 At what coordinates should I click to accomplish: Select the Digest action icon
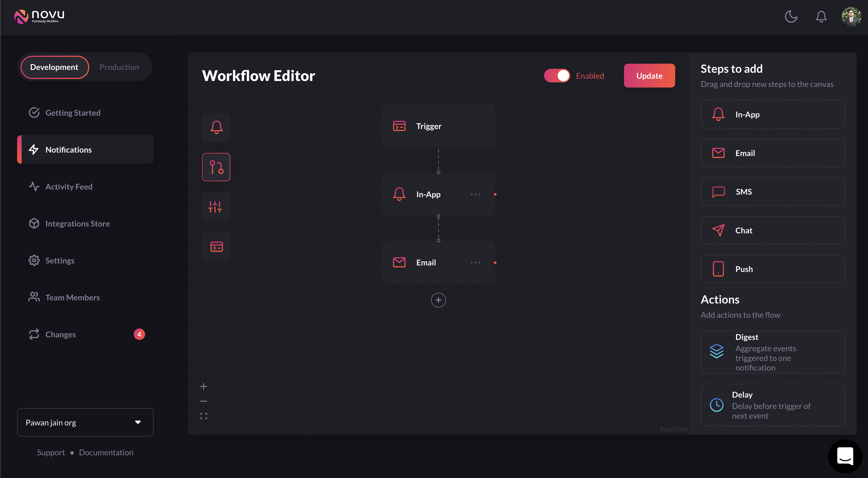point(717,352)
